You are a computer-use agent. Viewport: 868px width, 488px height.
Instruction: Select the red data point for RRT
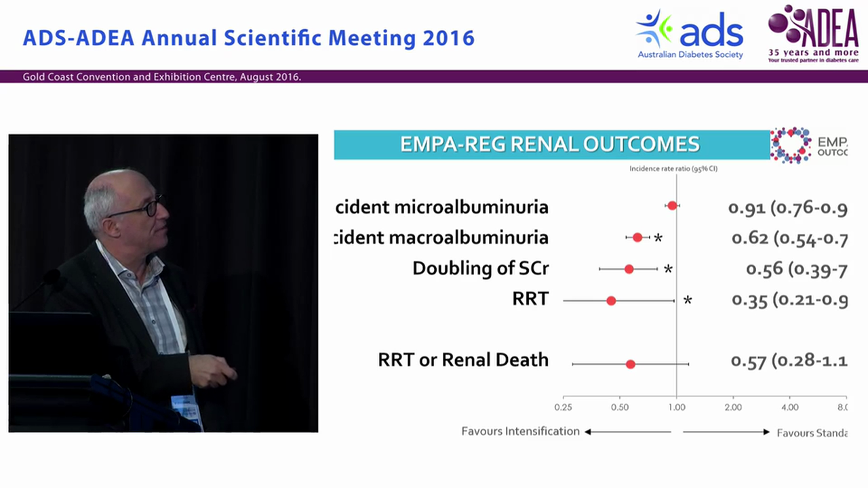[611, 300]
